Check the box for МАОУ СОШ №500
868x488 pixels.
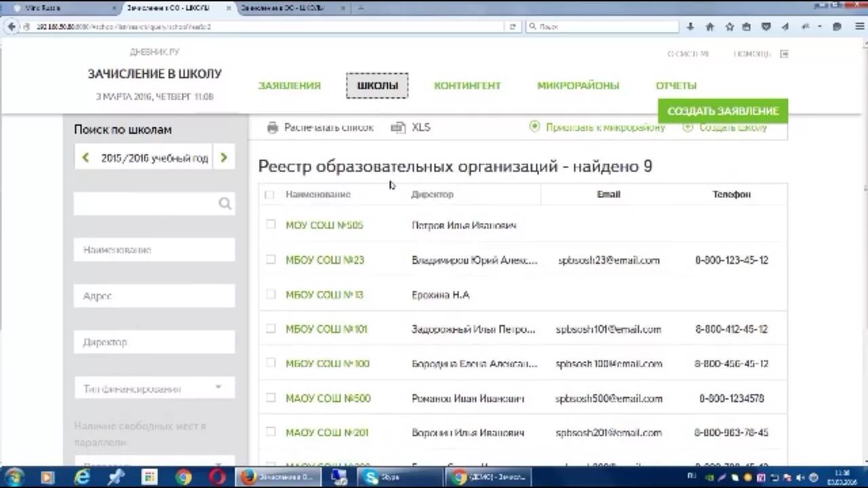[271, 398]
